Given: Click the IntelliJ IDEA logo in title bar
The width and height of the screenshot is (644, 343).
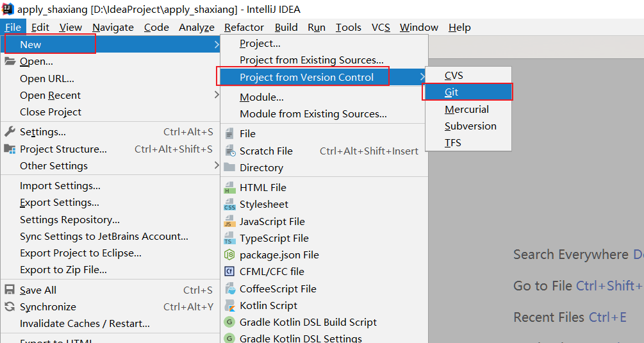Looking at the screenshot, I should pyautogui.click(x=8, y=8).
